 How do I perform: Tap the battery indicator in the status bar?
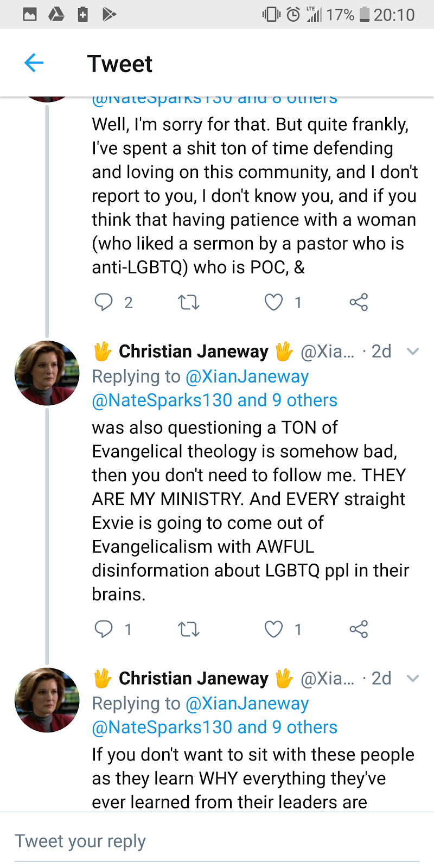(365, 14)
